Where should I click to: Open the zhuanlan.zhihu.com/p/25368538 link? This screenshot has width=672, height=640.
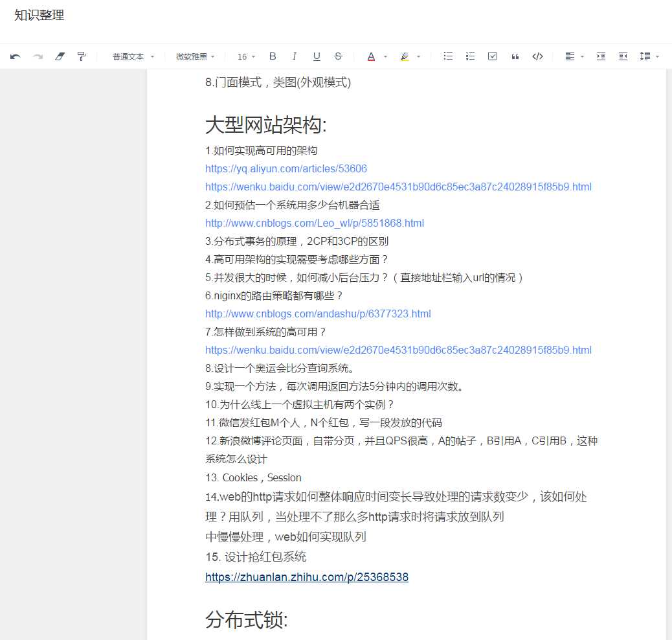pyautogui.click(x=307, y=577)
